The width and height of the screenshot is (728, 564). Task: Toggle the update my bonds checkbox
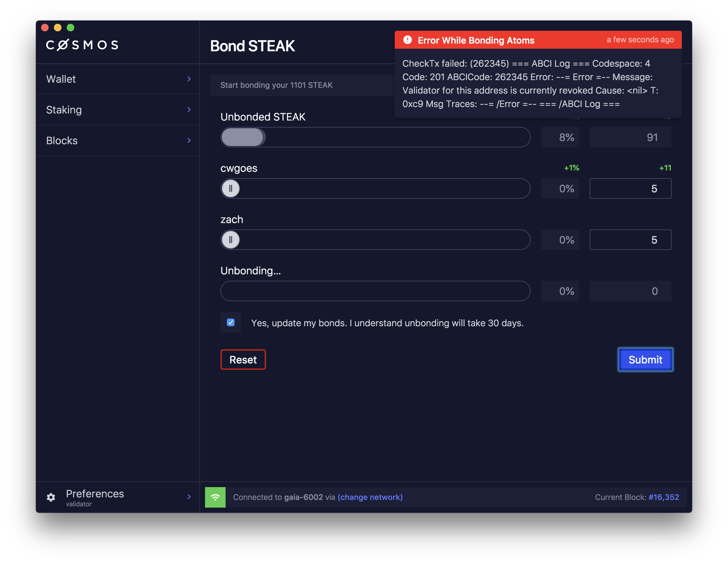[x=231, y=322]
